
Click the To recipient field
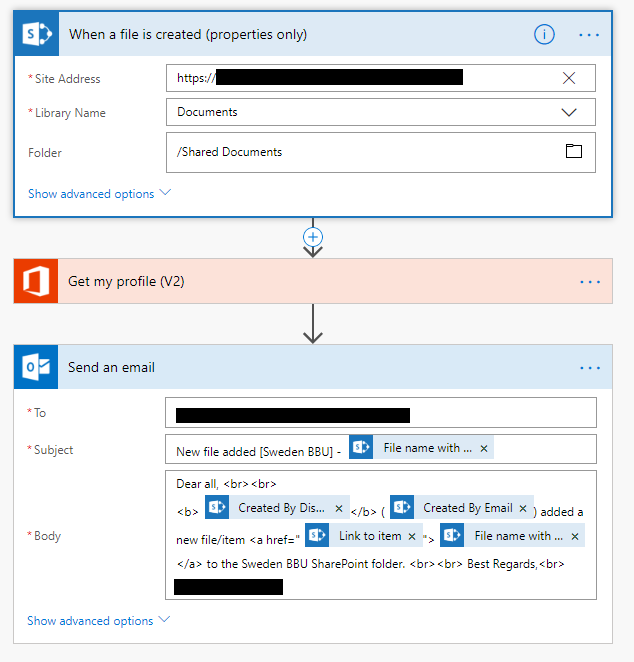(381, 412)
